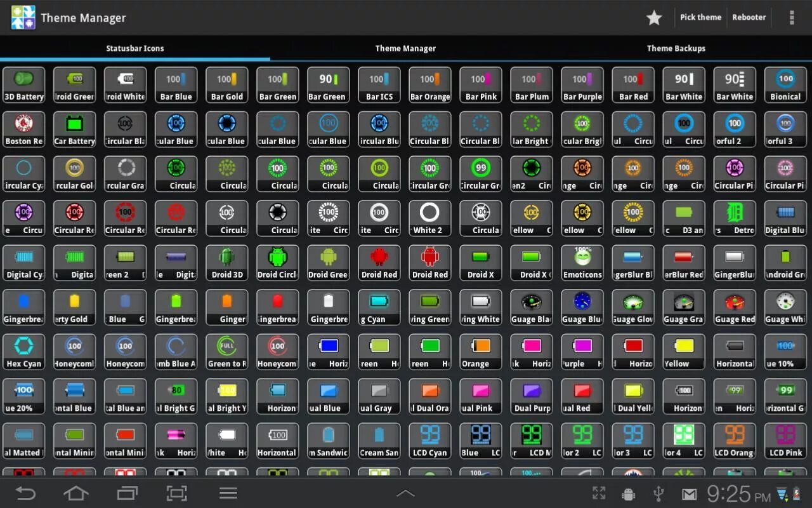Choose the Yellow horizontal battery icon

[684, 352]
